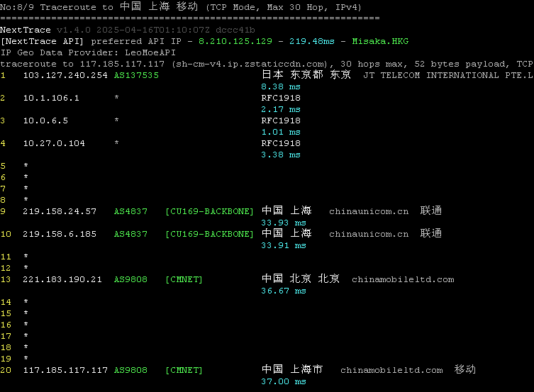534x392 pixels.
Task: Click IP address 219.158.6.185
Action: coord(60,234)
